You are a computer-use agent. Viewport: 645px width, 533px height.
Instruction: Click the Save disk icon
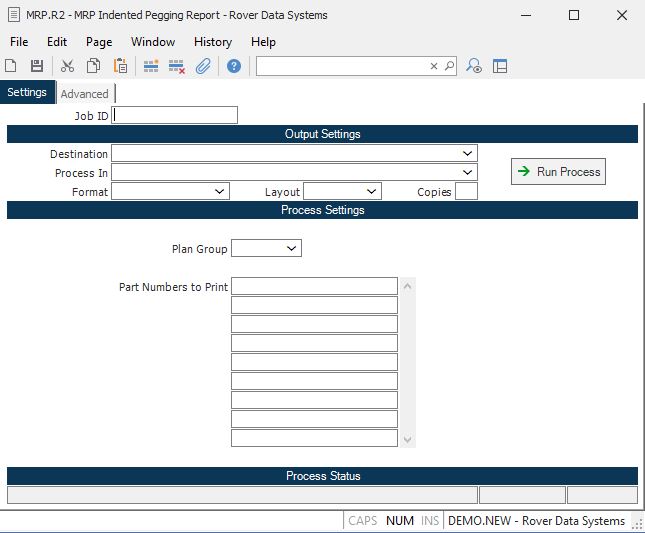(37, 66)
